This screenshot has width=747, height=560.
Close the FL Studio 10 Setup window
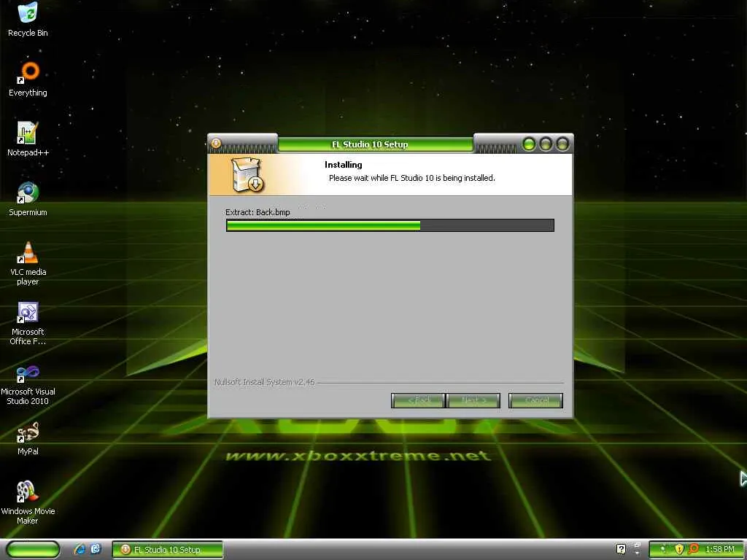(562, 144)
